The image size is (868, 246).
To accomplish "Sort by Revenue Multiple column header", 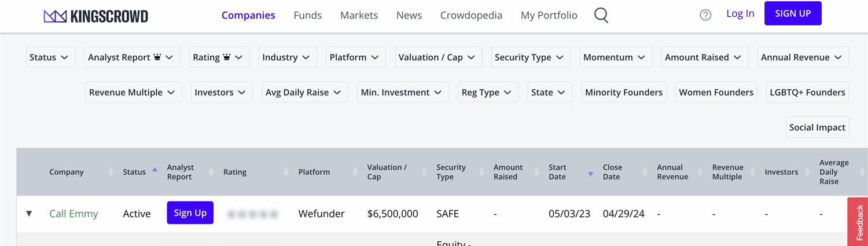I will 727,172.
